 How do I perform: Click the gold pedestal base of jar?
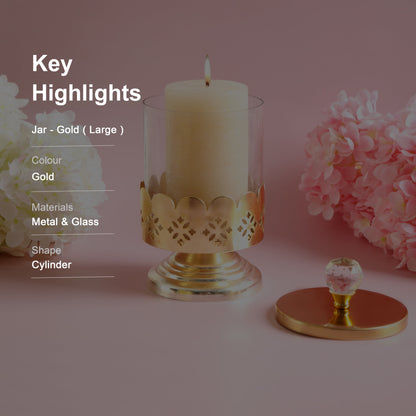(204, 275)
